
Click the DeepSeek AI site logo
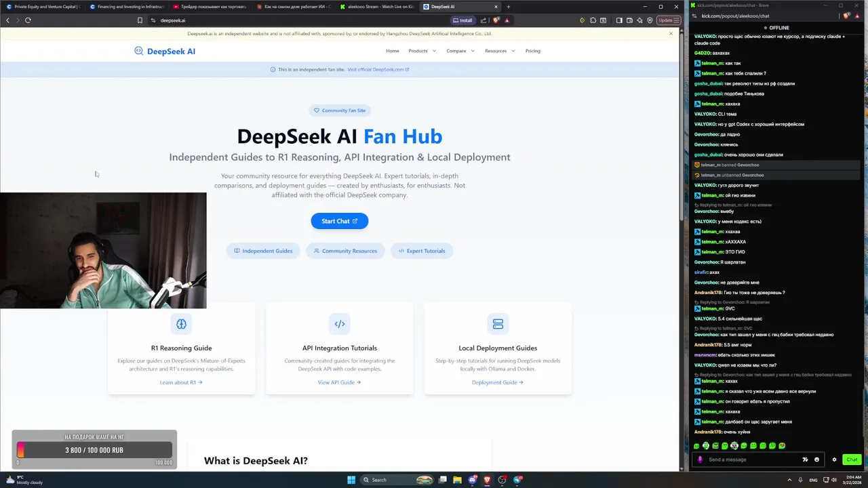(x=165, y=51)
